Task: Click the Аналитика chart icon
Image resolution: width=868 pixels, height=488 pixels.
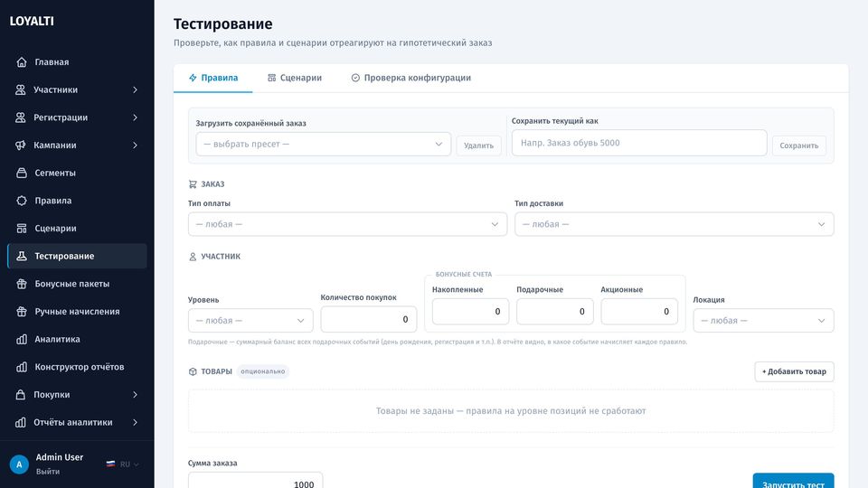Action: (x=22, y=339)
